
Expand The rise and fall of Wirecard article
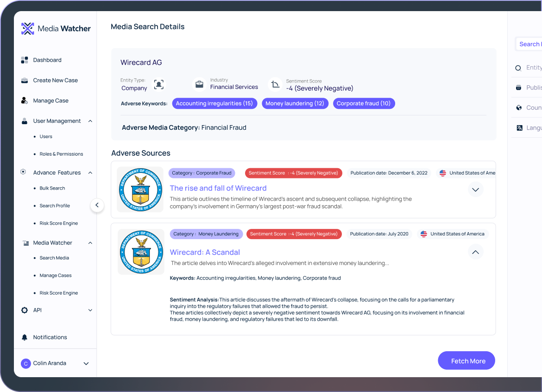(476, 190)
